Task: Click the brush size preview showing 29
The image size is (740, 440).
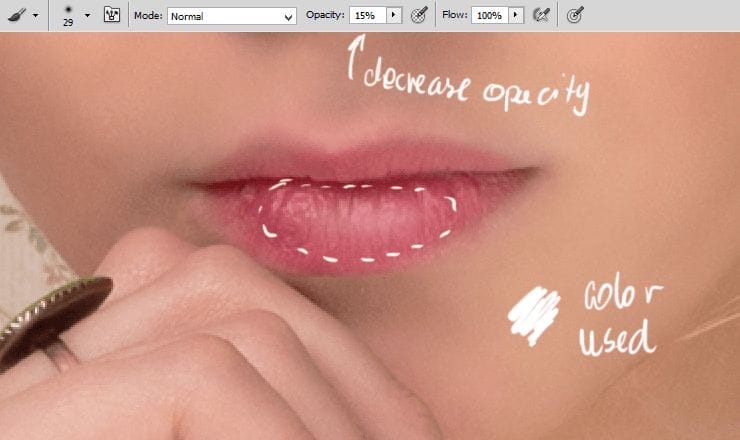Action: click(x=68, y=16)
